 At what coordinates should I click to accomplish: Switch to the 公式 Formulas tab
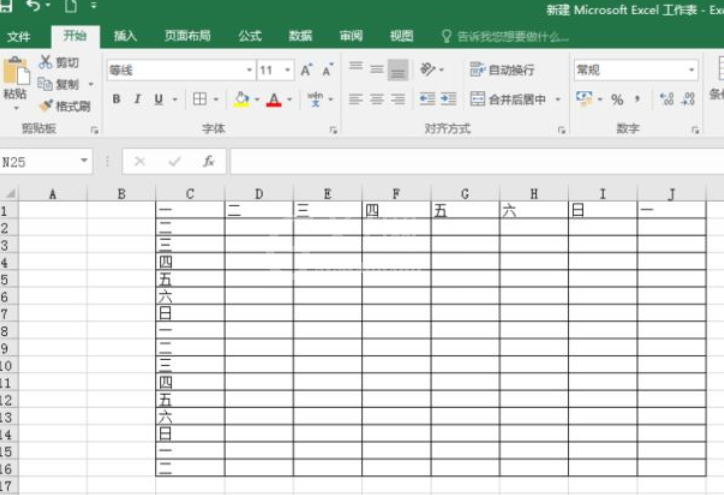tap(250, 36)
